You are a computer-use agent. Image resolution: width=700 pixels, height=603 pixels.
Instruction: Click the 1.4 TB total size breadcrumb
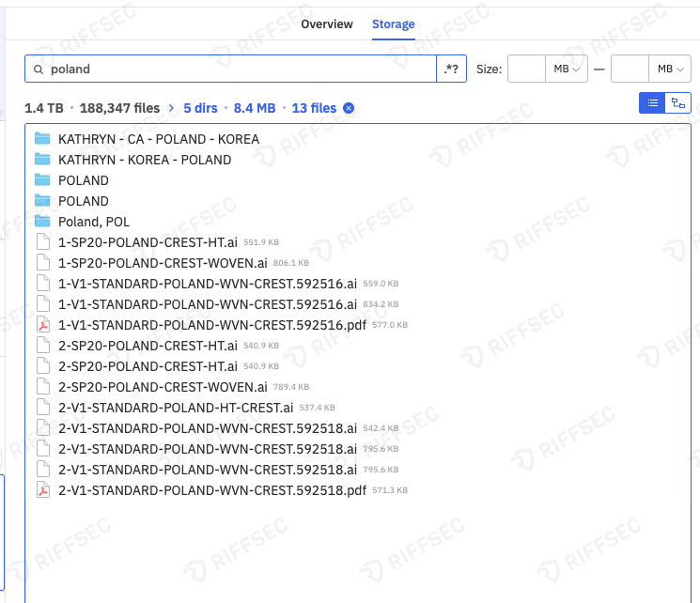(x=44, y=108)
